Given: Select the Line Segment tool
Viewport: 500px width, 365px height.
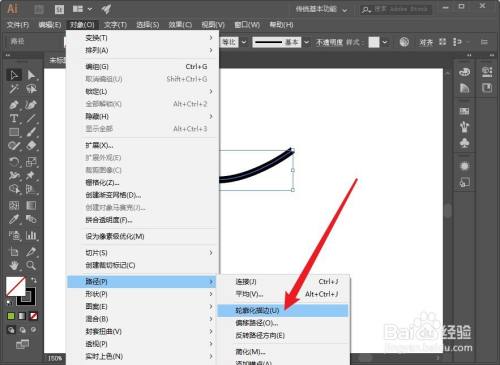Looking at the screenshot, I should click(31, 118).
